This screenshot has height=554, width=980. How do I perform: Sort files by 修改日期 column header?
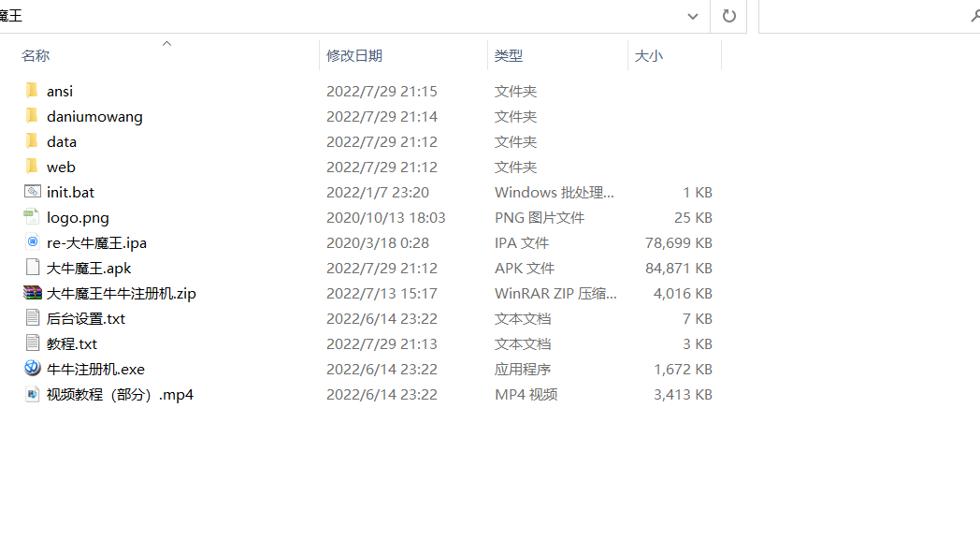click(x=353, y=56)
